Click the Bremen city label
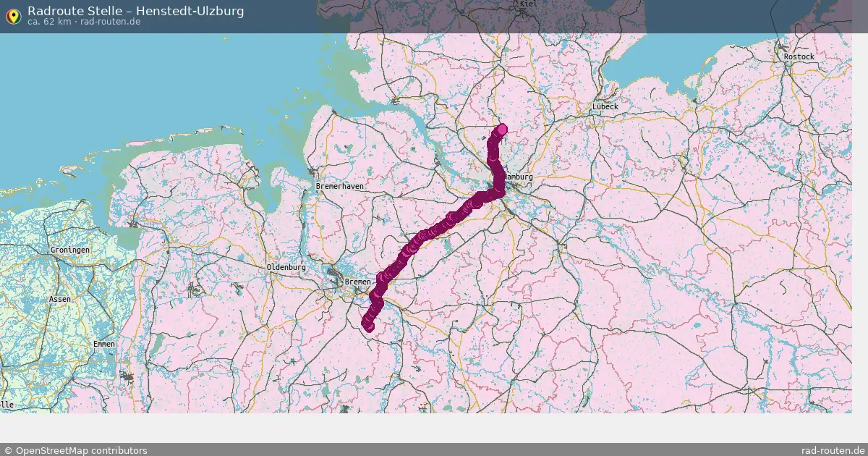Image resolution: width=868 pixels, height=456 pixels. click(357, 281)
